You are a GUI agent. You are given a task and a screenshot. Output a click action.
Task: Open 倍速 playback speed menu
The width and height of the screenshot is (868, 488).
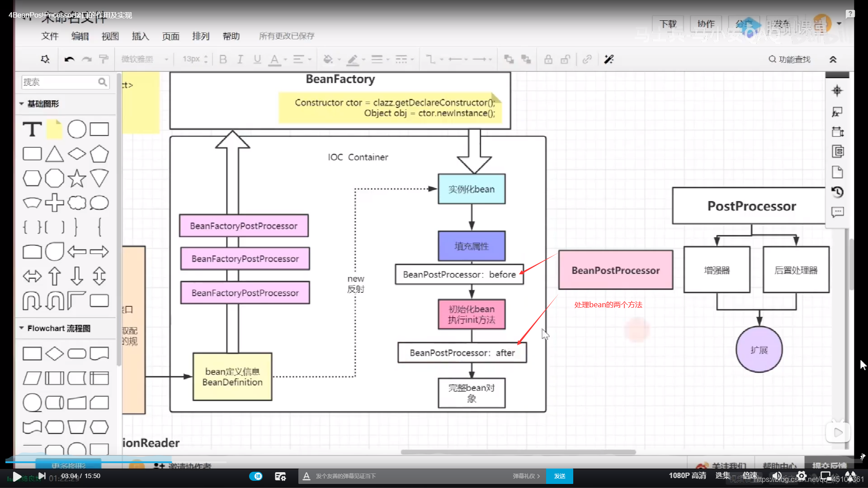point(750,475)
